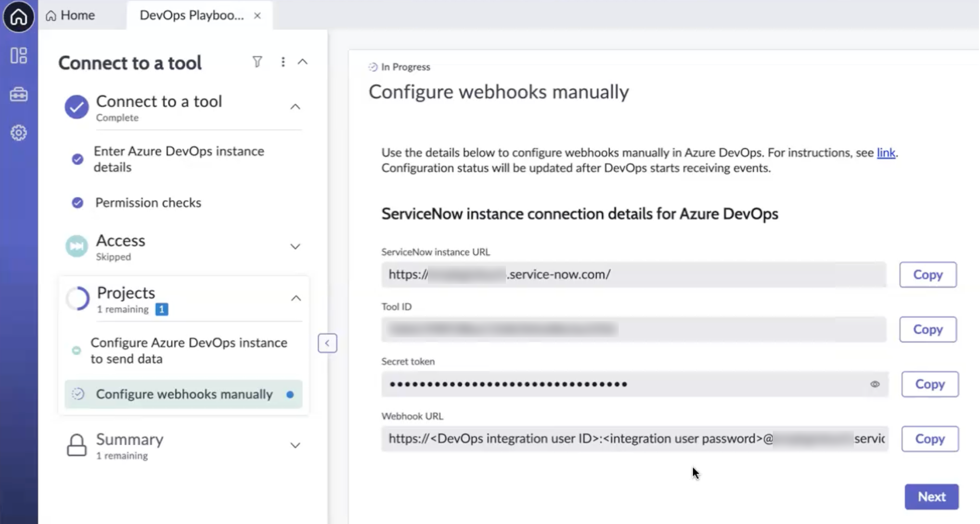Click the Access skipped status icon

(76, 247)
